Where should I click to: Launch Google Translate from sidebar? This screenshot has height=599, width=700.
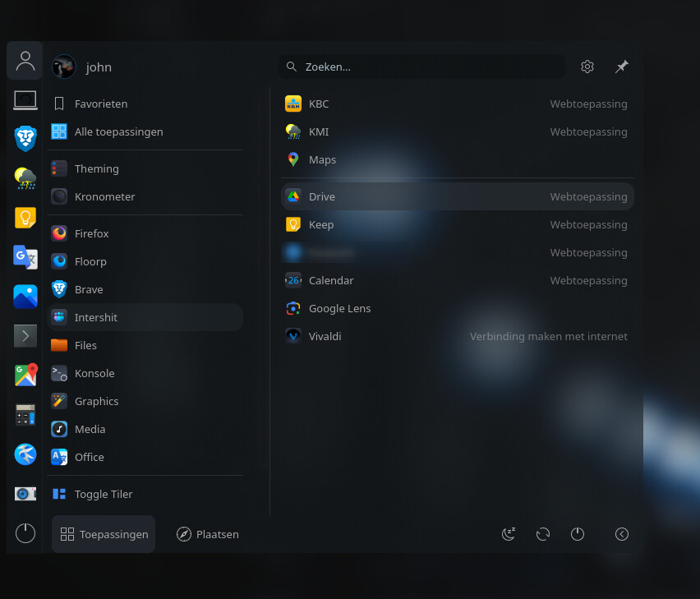[25, 257]
